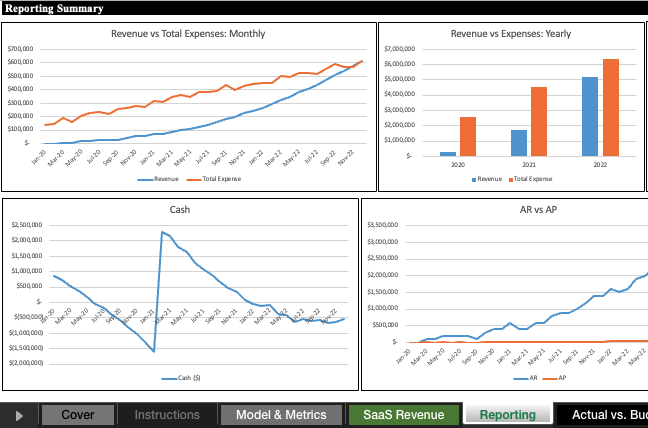Open the Actual vs. Budget sheet tab
The image size is (648, 428).
click(x=601, y=414)
